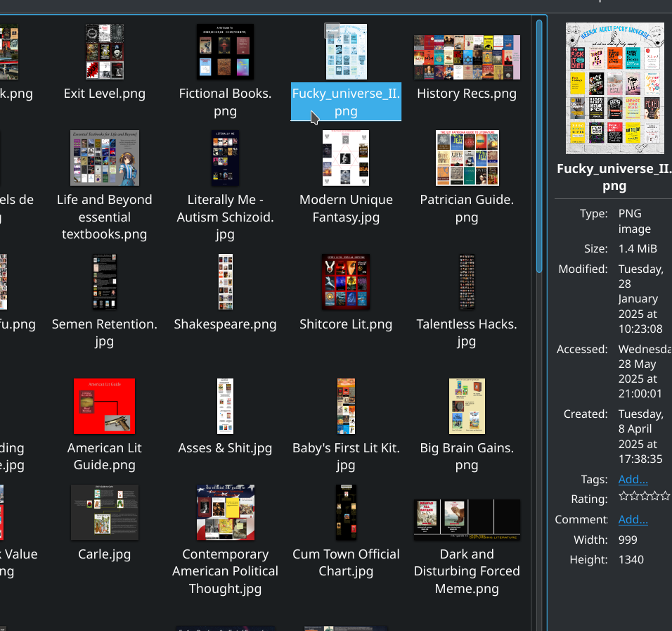This screenshot has height=631, width=672.
Task: Set rating to two stars
Action: coord(634,497)
